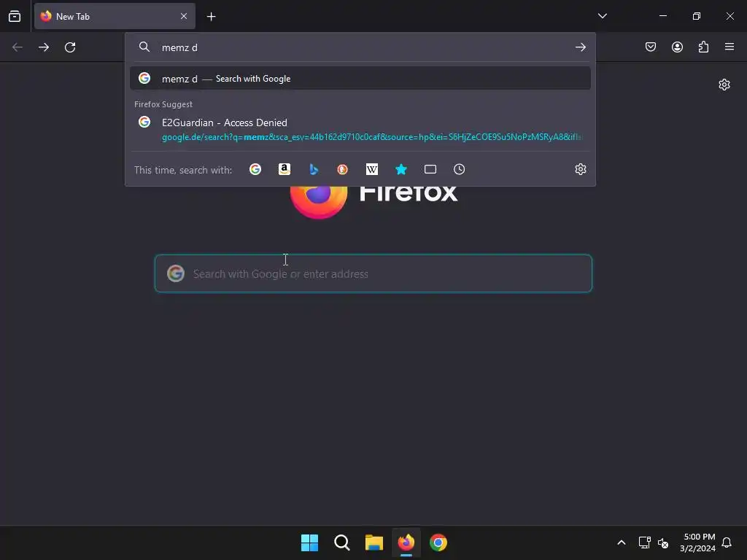Close the New Tab tab
This screenshot has width=747, height=560.
[184, 16]
